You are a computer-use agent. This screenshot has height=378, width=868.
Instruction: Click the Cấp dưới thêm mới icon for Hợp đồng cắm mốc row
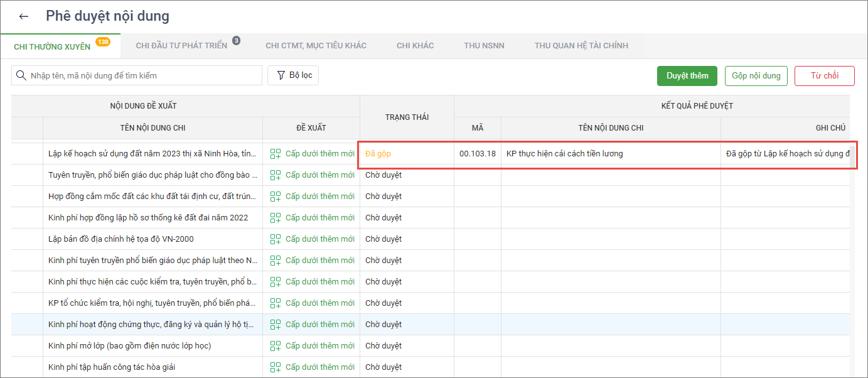point(276,197)
